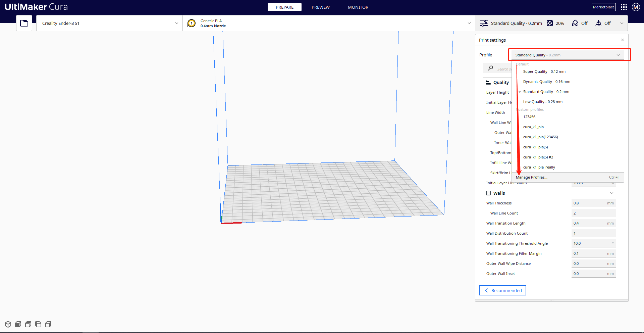Open the application switcher grid icon

click(x=624, y=7)
